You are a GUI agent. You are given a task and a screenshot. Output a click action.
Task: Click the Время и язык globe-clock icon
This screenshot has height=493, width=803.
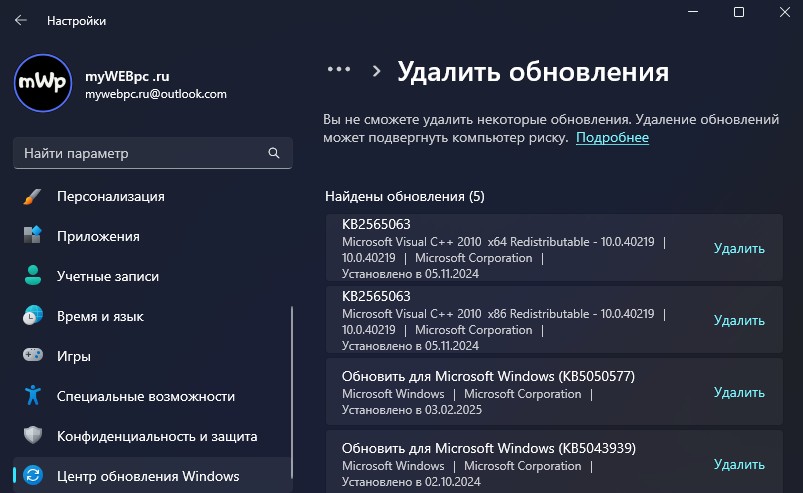click(33, 316)
